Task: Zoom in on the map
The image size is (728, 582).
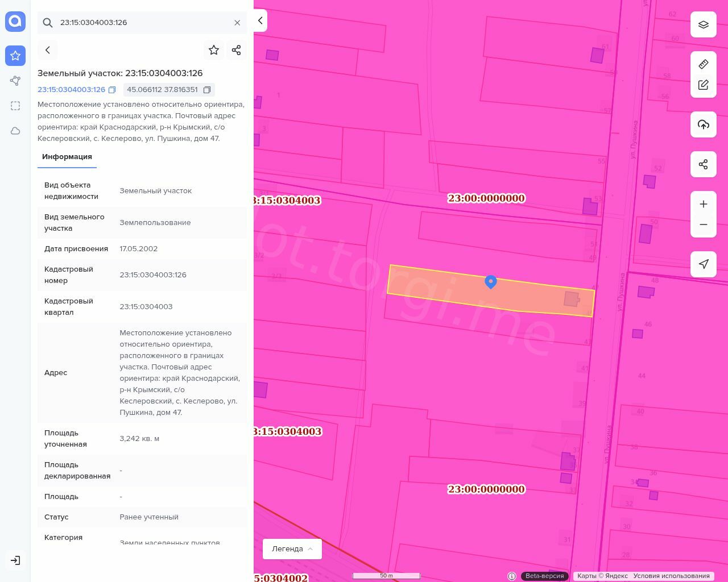Action: (x=704, y=204)
